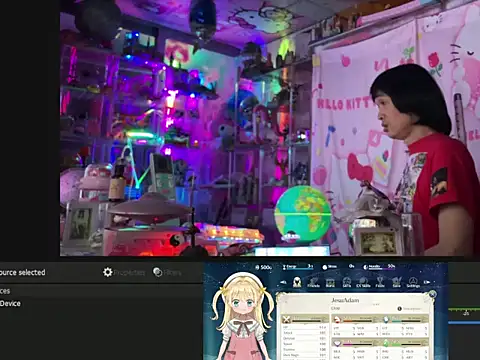Open the Filters button in the source toolbar
The height and width of the screenshot is (360, 480).
point(167,272)
